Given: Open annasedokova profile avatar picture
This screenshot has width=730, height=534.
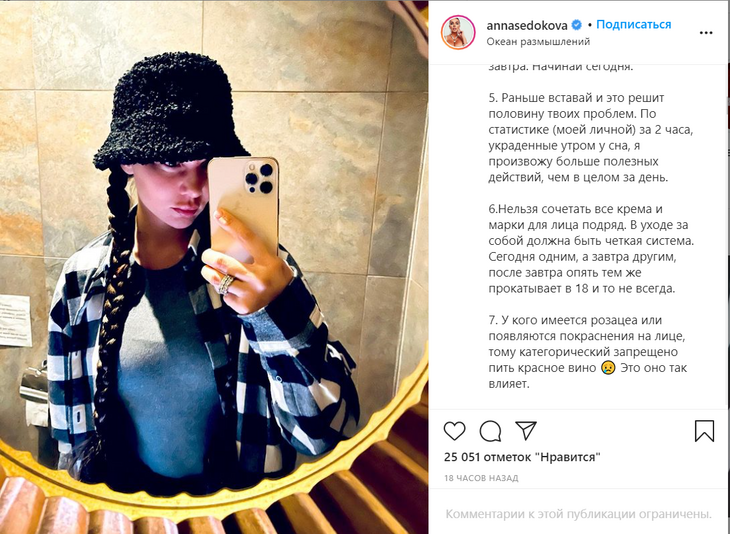Looking at the screenshot, I should tap(458, 32).
